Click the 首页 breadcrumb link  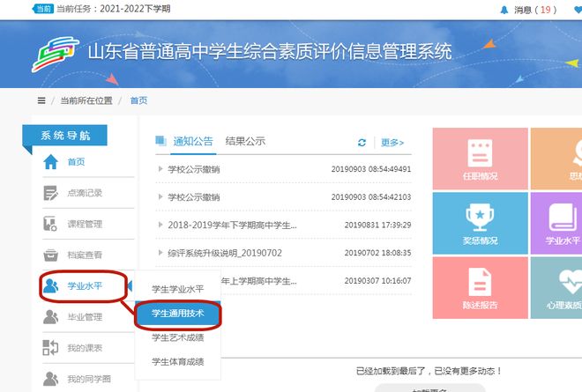tap(138, 100)
